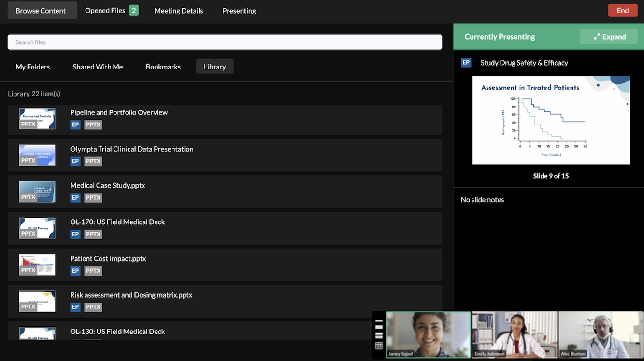Choose the minimized video strip layout icon
The width and height of the screenshot is (644, 361).
click(379, 321)
